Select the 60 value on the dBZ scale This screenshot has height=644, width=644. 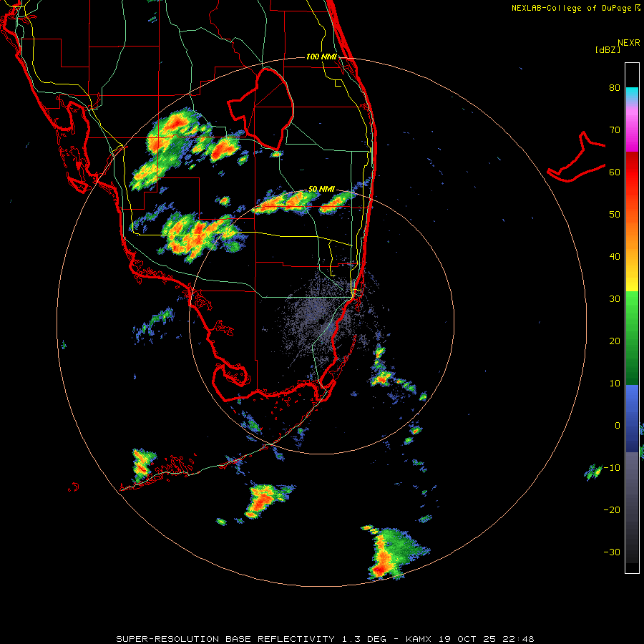click(615, 172)
